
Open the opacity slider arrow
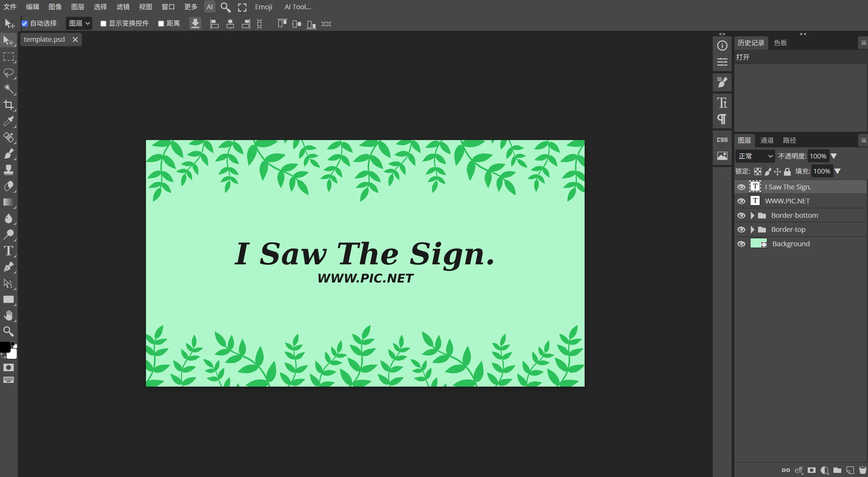(x=834, y=156)
